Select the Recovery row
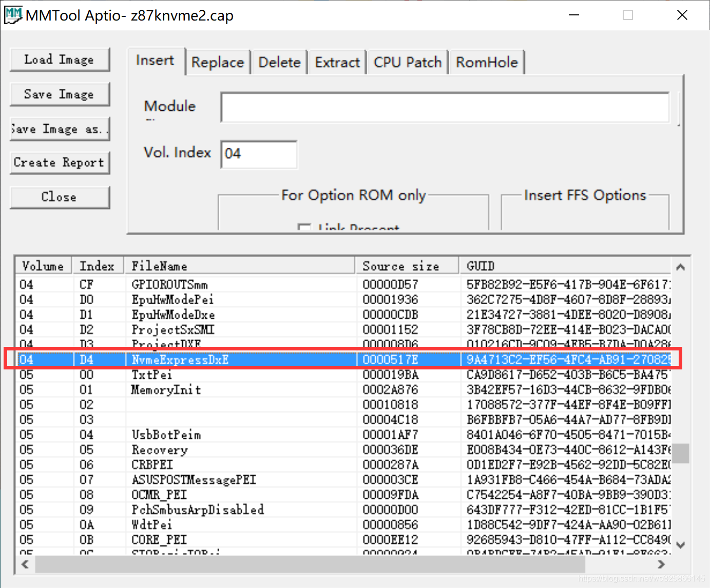Image resolution: width=710 pixels, height=588 pixels. click(343, 449)
